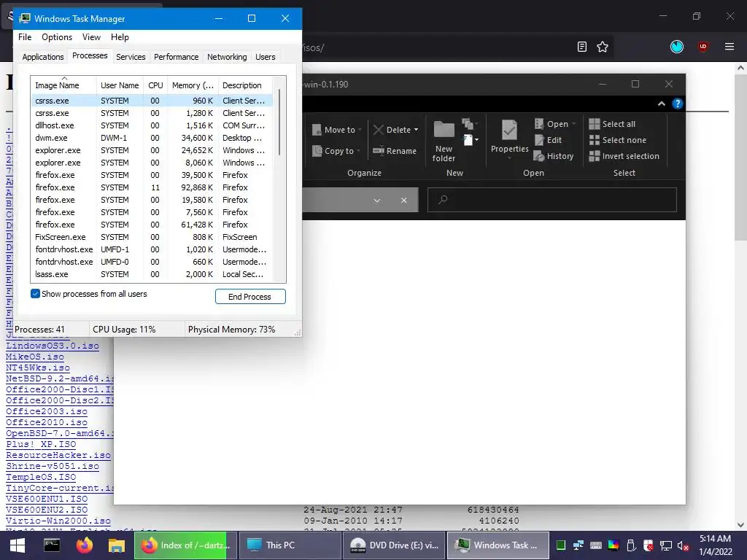The height and width of the screenshot is (560, 747).
Task: Open Explorer help question mark icon
Action: 677,104
